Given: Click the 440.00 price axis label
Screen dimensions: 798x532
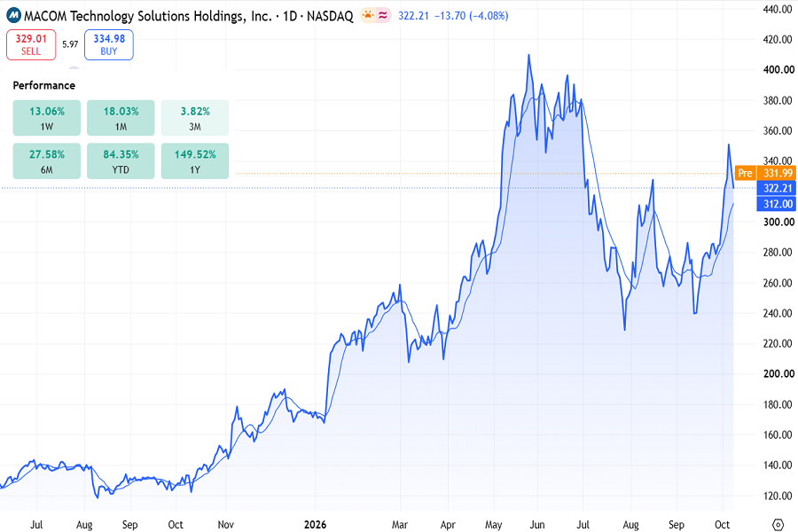Looking at the screenshot, I should [777, 9].
